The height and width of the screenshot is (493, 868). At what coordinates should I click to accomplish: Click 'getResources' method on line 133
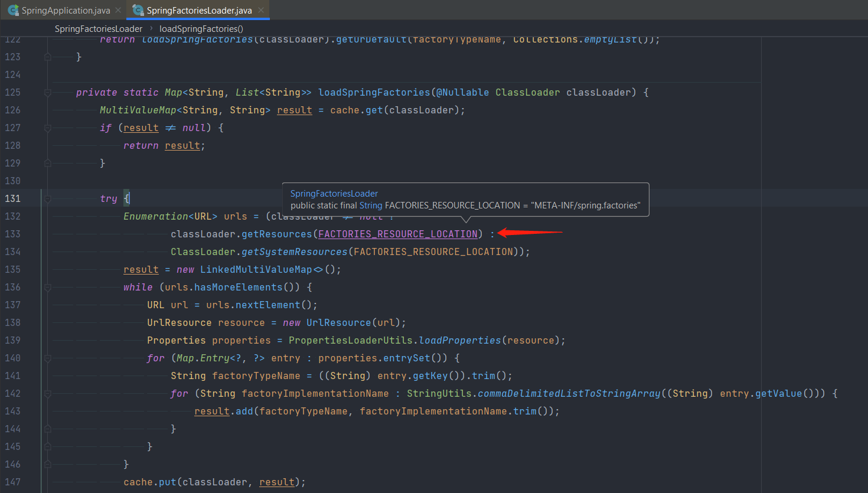point(277,234)
